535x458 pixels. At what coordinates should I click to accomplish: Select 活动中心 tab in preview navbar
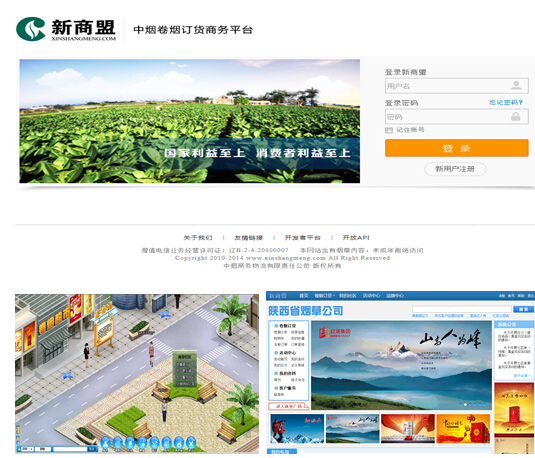[x=371, y=296]
